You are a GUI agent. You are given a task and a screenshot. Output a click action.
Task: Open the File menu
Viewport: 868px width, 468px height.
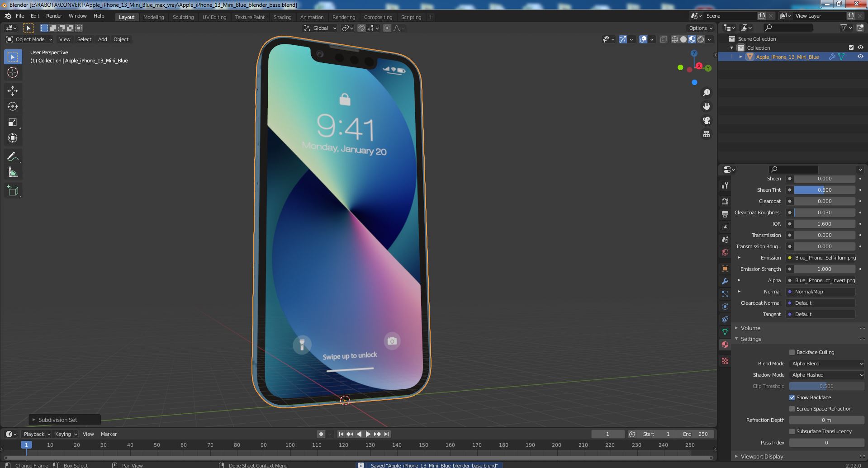[x=20, y=16]
